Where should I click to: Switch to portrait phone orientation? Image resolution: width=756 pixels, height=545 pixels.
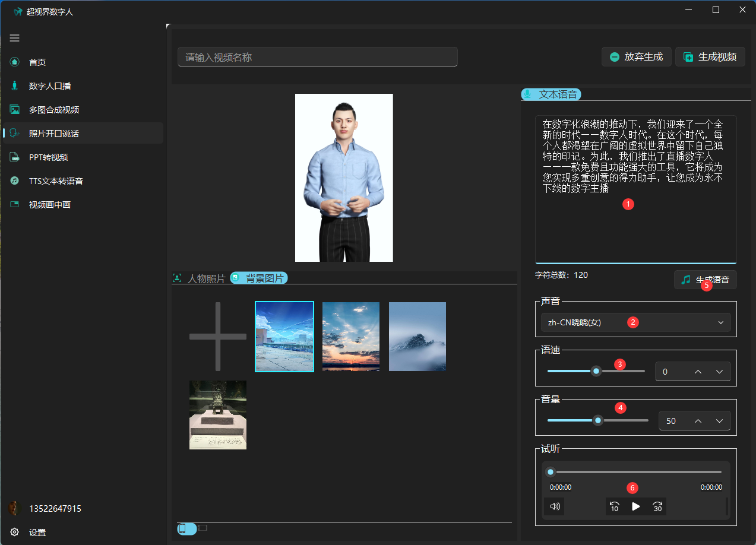(184, 528)
